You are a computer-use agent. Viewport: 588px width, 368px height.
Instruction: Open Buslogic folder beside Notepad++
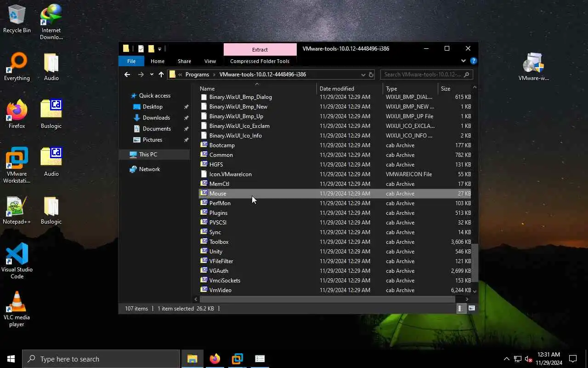tap(51, 210)
